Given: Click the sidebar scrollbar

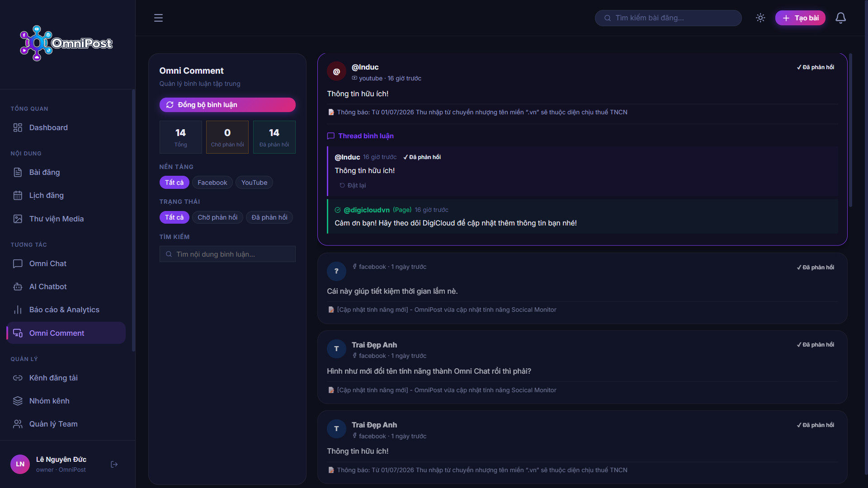Looking at the screenshot, I should (x=133, y=221).
